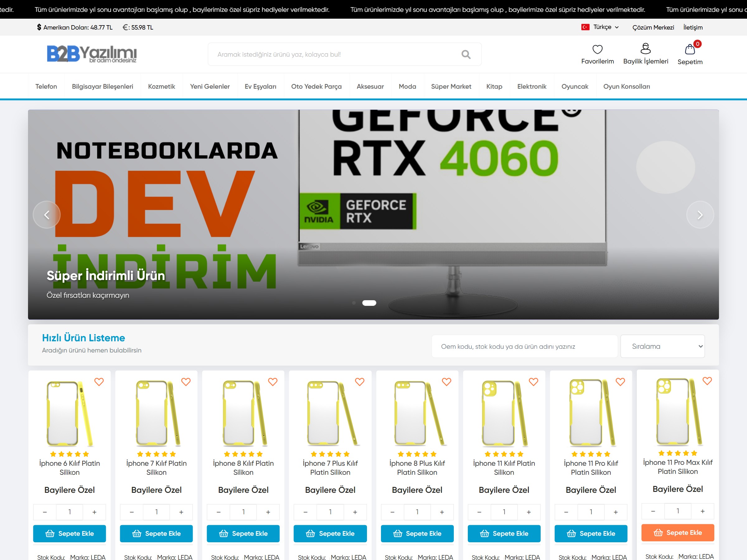The width and height of the screenshot is (747, 560).
Task: Decrease quantity for İphone 7 Kılıf Platin
Action: [x=132, y=512]
